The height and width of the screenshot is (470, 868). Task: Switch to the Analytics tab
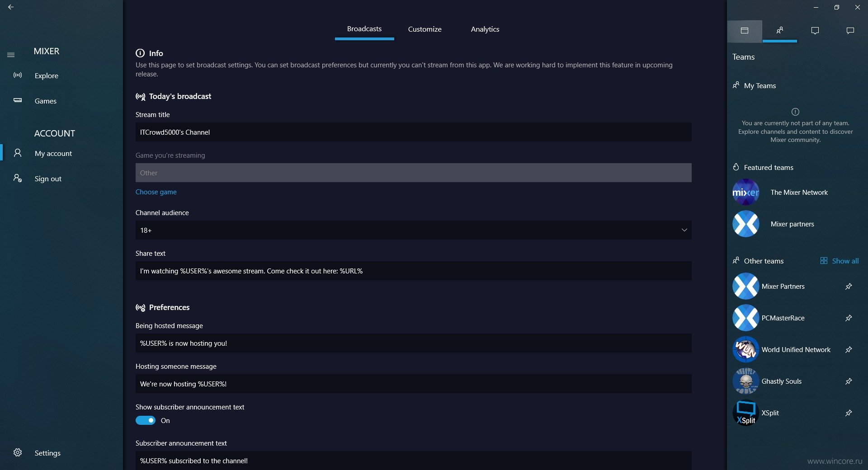click(x=485, y=29)
